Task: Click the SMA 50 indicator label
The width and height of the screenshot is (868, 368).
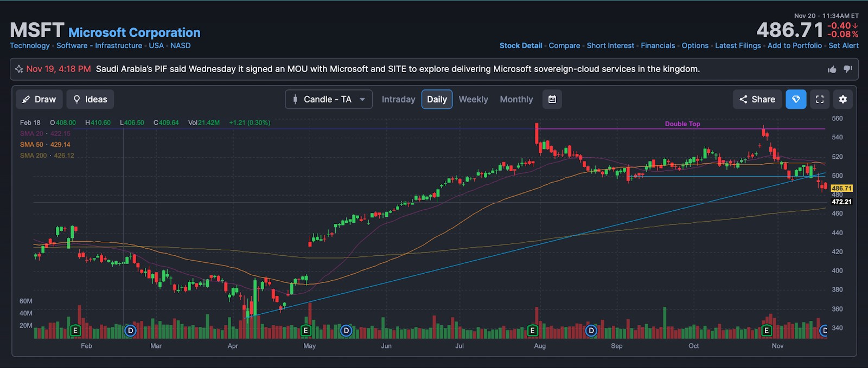Action: coord(46,145)
